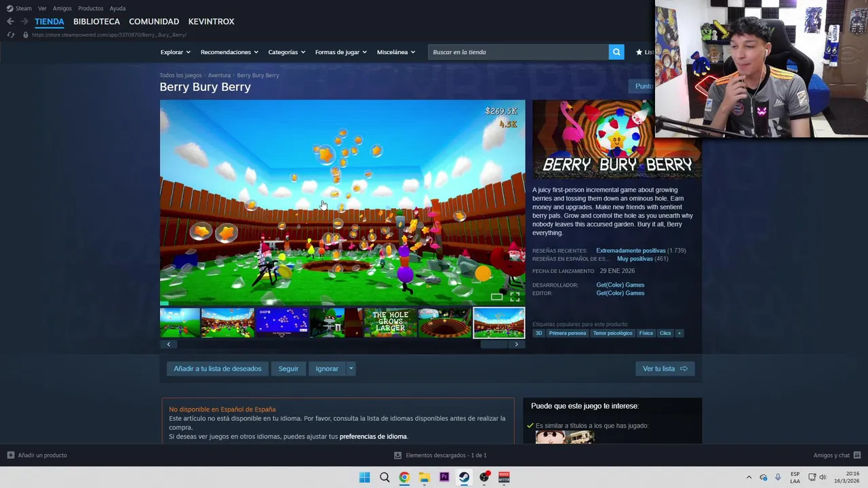
Task: Open the Windows Start menu
Action: click(x=364, y=477)
